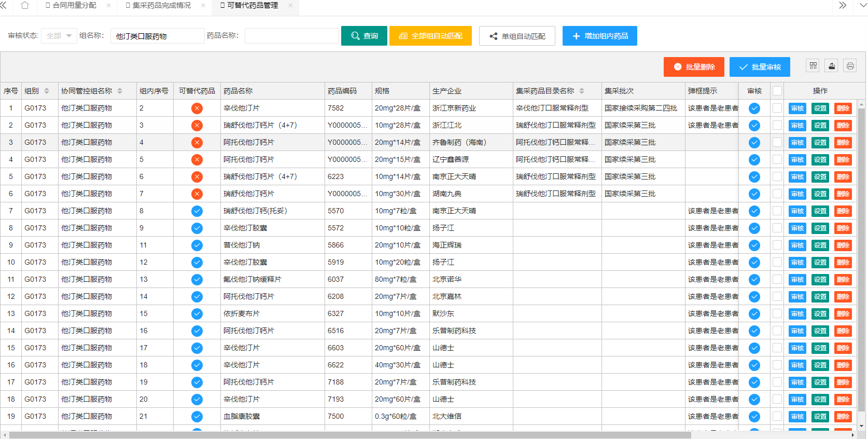Tick the checkbox for row 10
868x439 pixels.
click(777, 263)
